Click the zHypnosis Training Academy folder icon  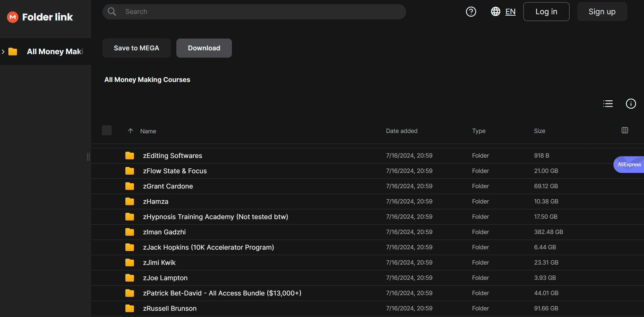[x=129, y=217]
